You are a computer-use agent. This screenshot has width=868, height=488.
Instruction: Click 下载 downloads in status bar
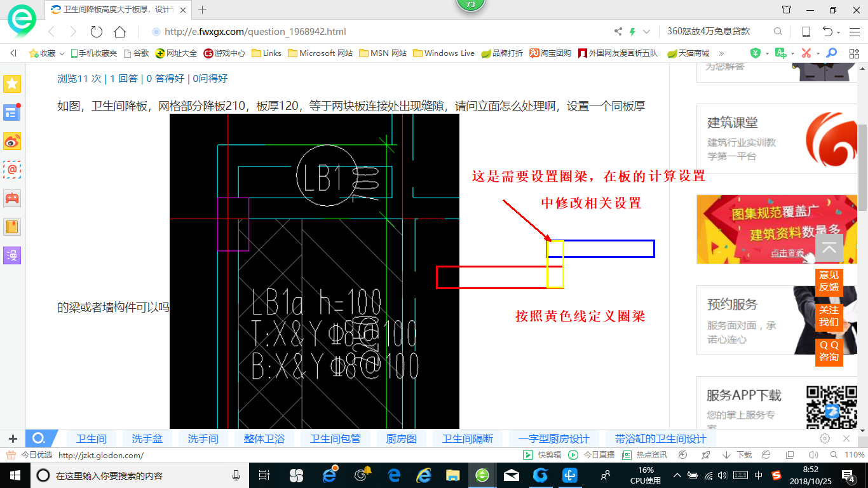pos(738,455)
